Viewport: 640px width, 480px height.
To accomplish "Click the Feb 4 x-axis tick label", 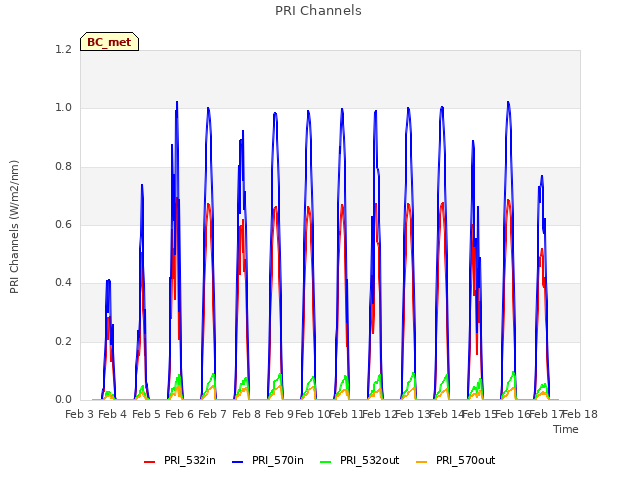I will (113, 414).
